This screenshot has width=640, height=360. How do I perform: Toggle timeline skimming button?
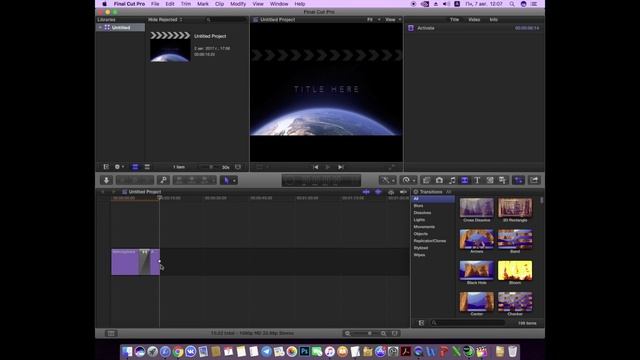366,192
